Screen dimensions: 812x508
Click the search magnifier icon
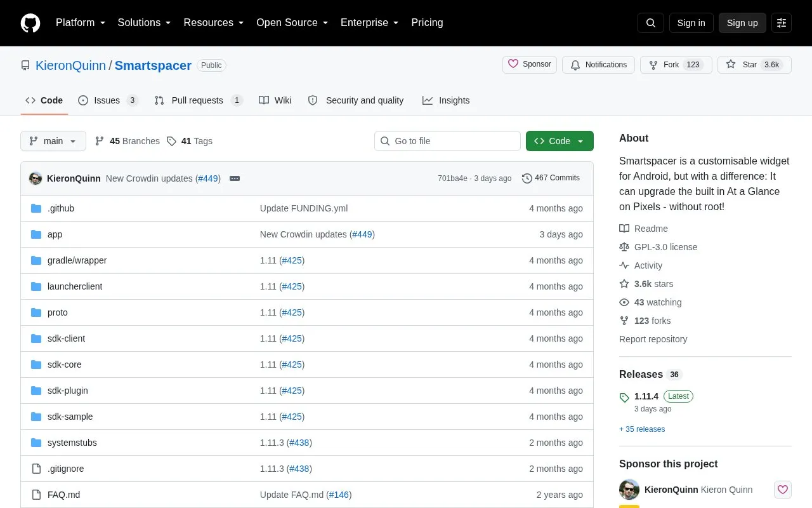[651, 23]
